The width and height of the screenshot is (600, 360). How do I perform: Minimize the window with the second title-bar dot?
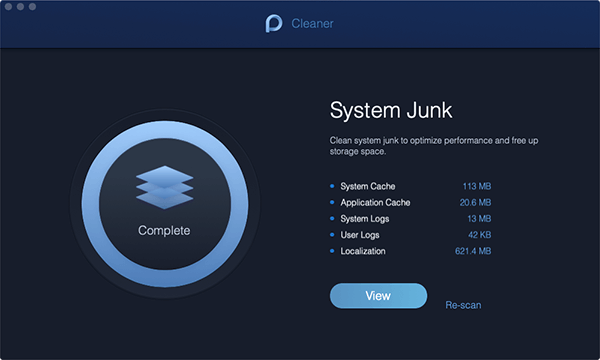(21, 7)
